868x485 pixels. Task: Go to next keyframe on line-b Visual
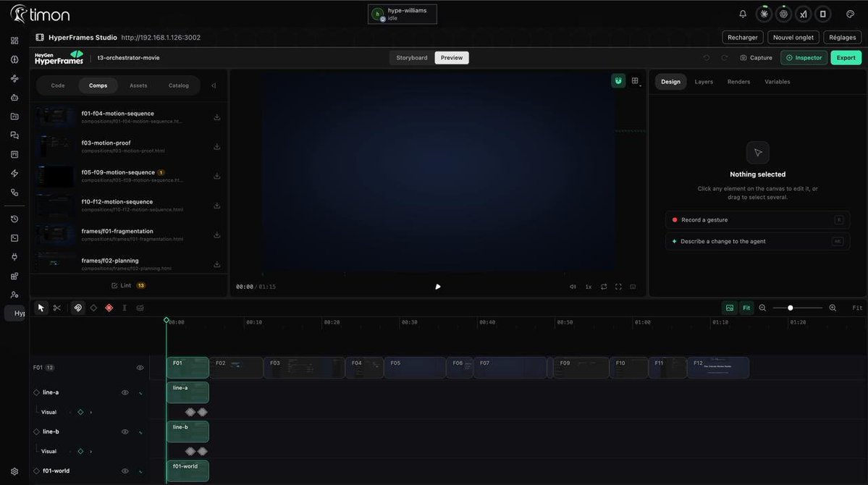click(x=90, y=452)
